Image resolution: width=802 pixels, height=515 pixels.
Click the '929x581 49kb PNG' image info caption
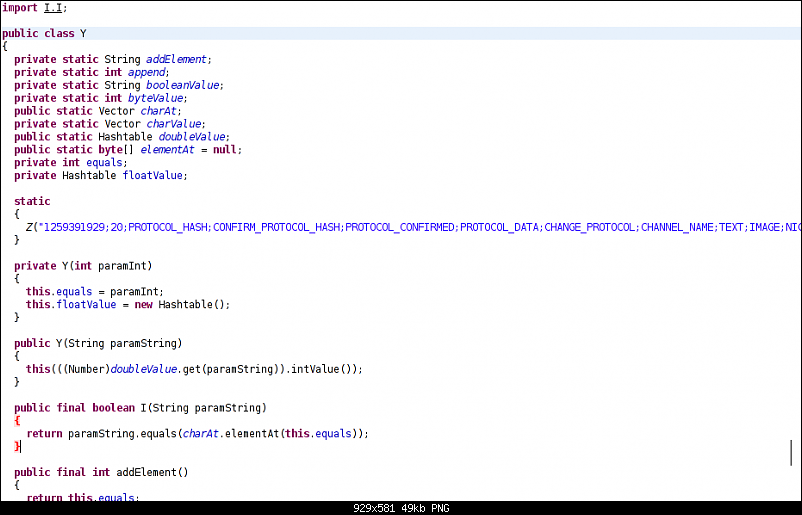pyautogui.click(x=401, y=508)
